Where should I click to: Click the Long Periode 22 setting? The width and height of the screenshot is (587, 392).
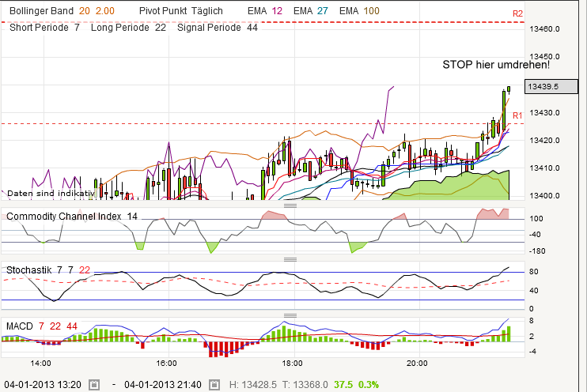click(x=128, y=28)
